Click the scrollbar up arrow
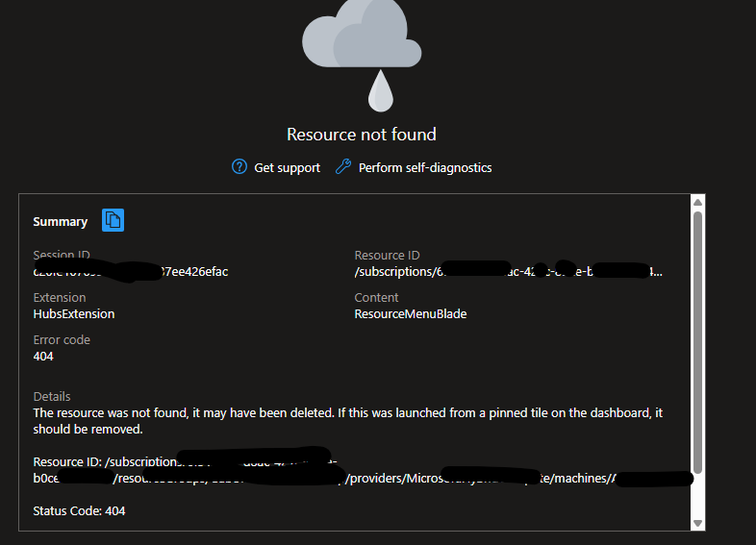This screenshot has width=756, height=545. (x=697, y=203)
